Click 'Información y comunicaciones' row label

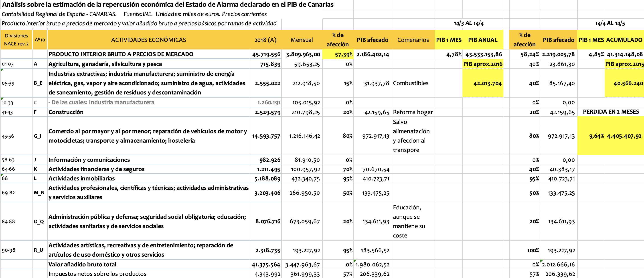click(x=89, y=160)
